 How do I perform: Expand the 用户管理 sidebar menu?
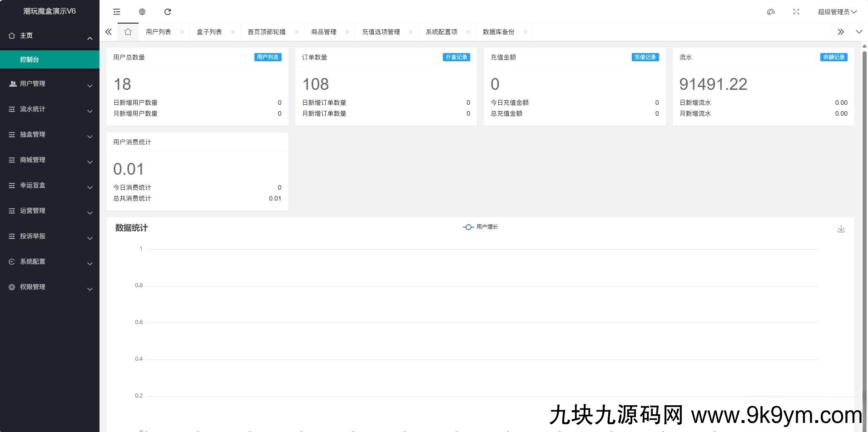point(50,84)
